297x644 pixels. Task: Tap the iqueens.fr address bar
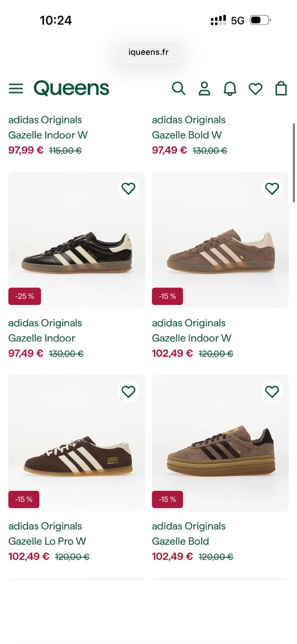(148, 52)
